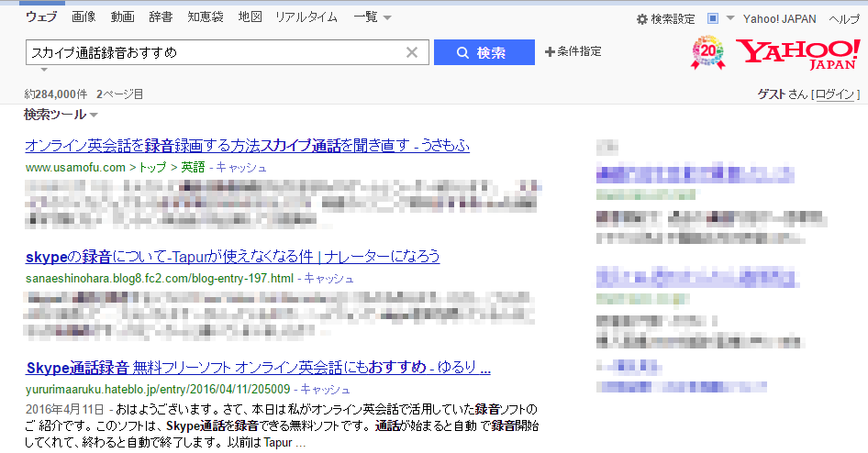Open the skypeの録音について-Tapur result

tap(232, 257)
